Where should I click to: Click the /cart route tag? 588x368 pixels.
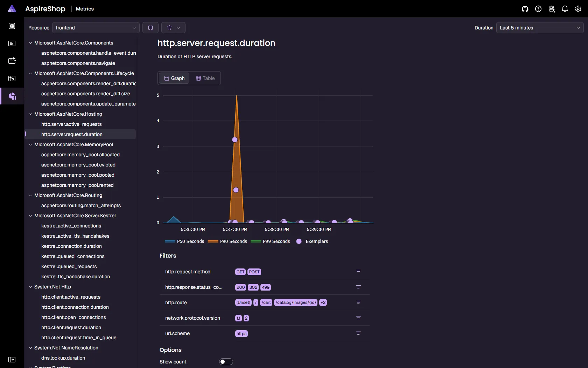(x=266, y=302)
